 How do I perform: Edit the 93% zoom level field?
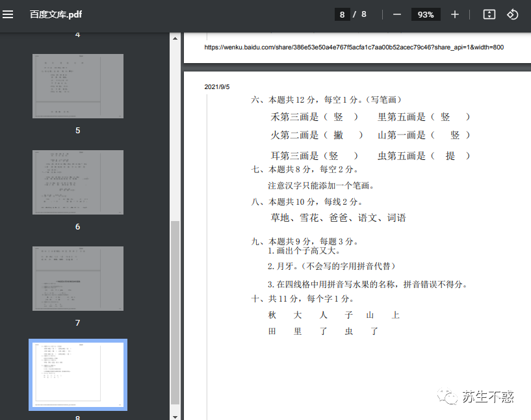(x=426, y=14)
